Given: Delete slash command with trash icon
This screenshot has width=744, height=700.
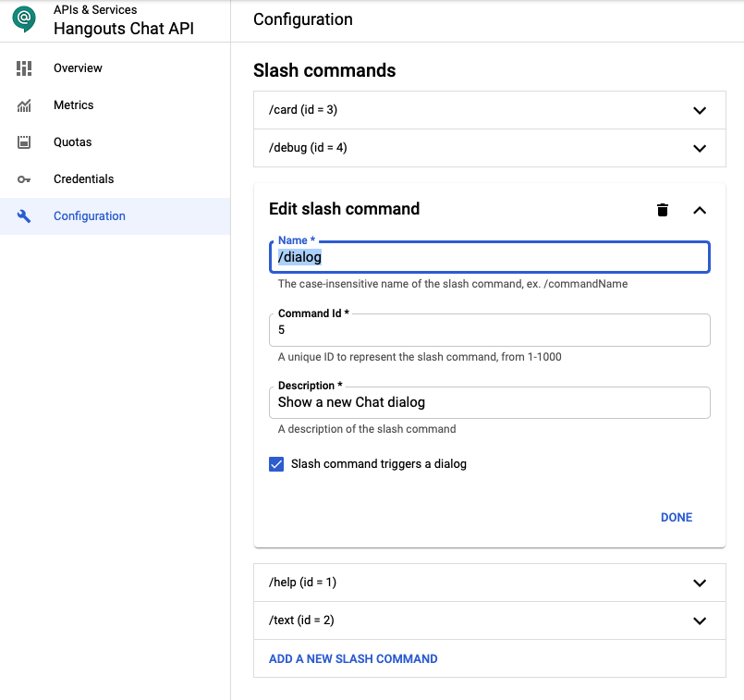Looking at the screenshot, I should tap(663, 210).
